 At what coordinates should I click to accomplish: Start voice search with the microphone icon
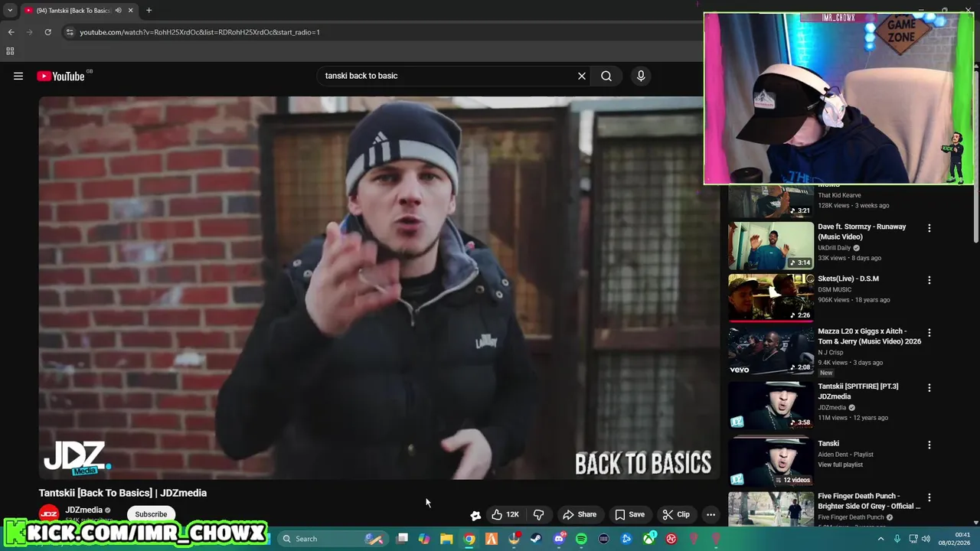pyautogui.click(x=641, y=76)
